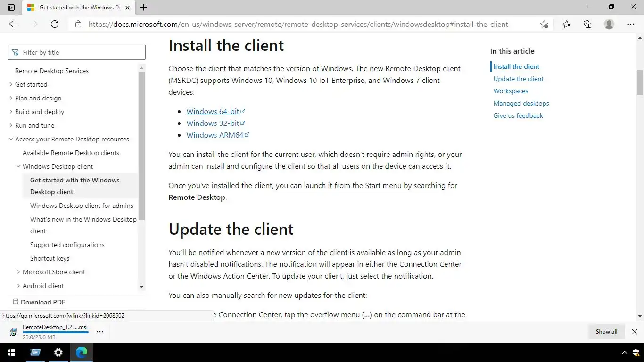644x362 pixels.
Task: Jump to Install the client section
Action: point(516,66)
